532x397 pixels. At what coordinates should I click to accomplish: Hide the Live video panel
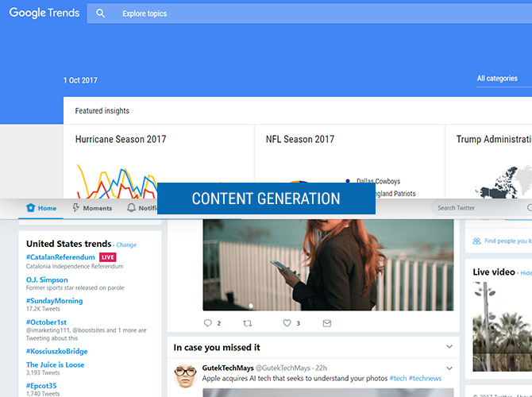click(526, 273)
